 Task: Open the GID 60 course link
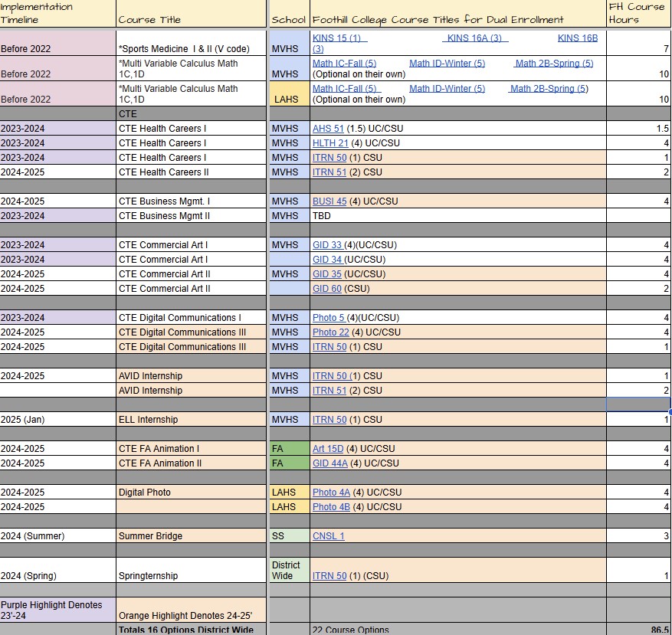click(327, 289)
